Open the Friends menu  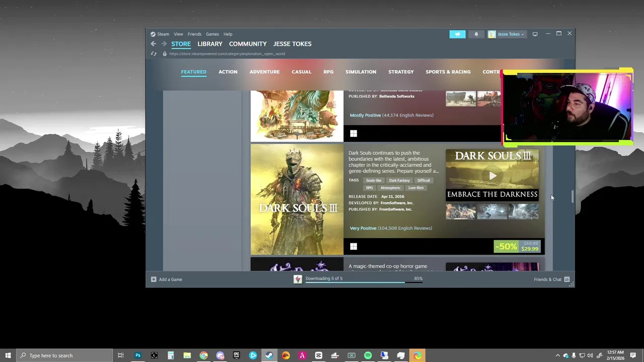pos(194,34)
